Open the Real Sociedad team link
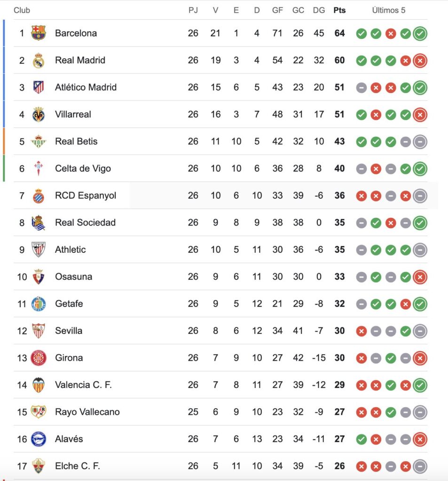The image size is (448, 481). pos(85,223)
